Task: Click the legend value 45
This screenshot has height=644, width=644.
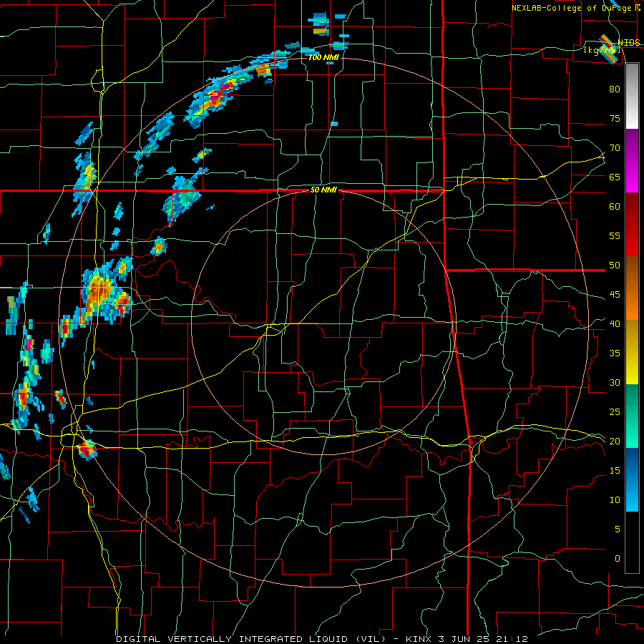Action: 615,295
